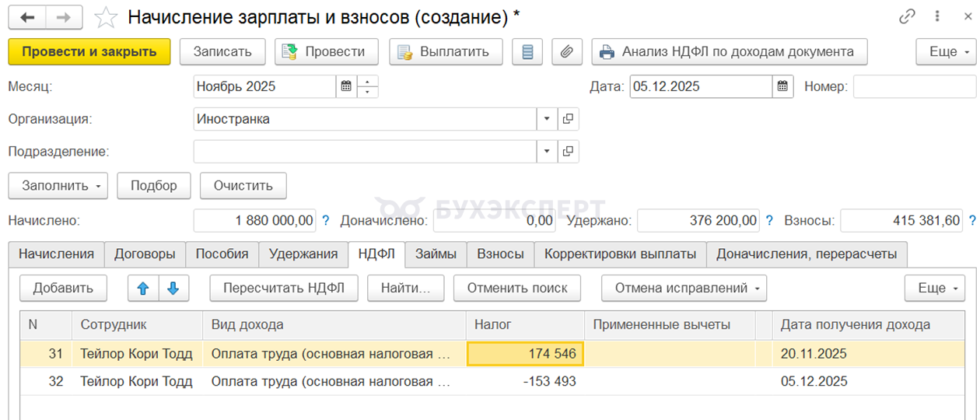Viewport: 980px width, 420px height.
Task: Open Анализ НДФЛ по доходам документа
Action: [x=730, y=52]
